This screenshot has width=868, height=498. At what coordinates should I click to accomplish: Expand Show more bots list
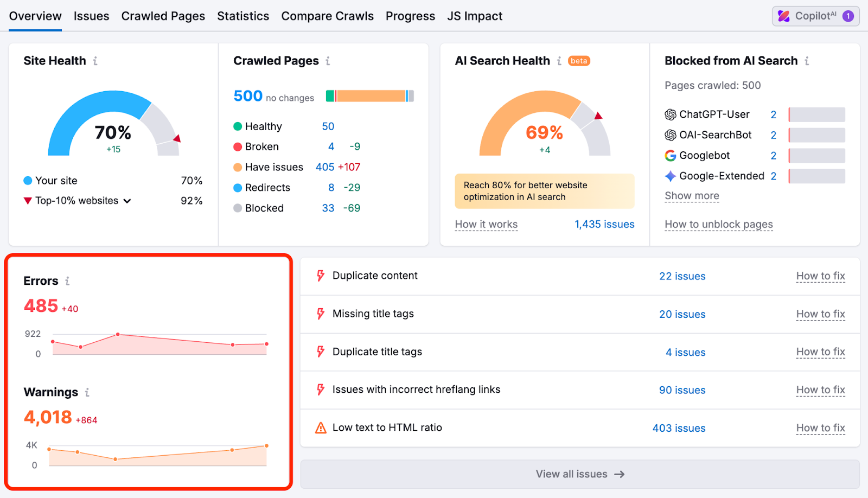tap(691, 195)
